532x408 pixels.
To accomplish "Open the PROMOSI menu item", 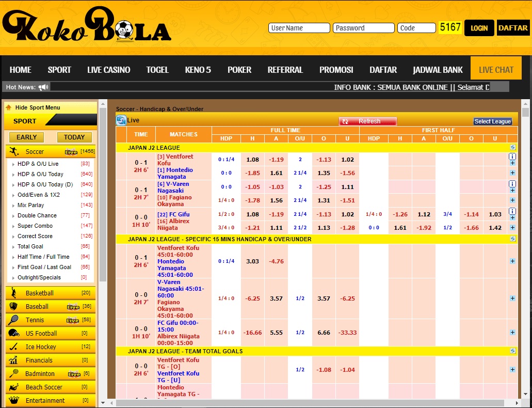I will tap(336, 70).
